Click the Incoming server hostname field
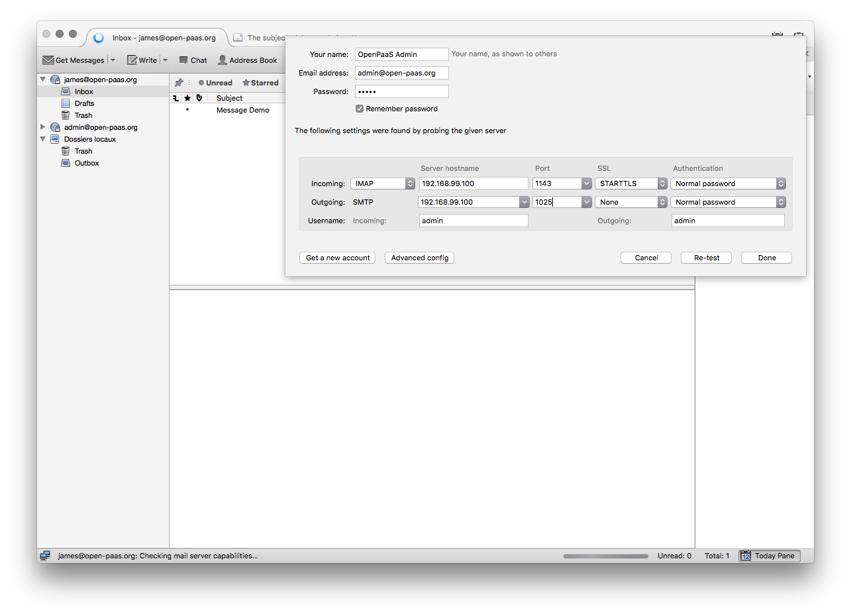 click(x=474, y=183)
